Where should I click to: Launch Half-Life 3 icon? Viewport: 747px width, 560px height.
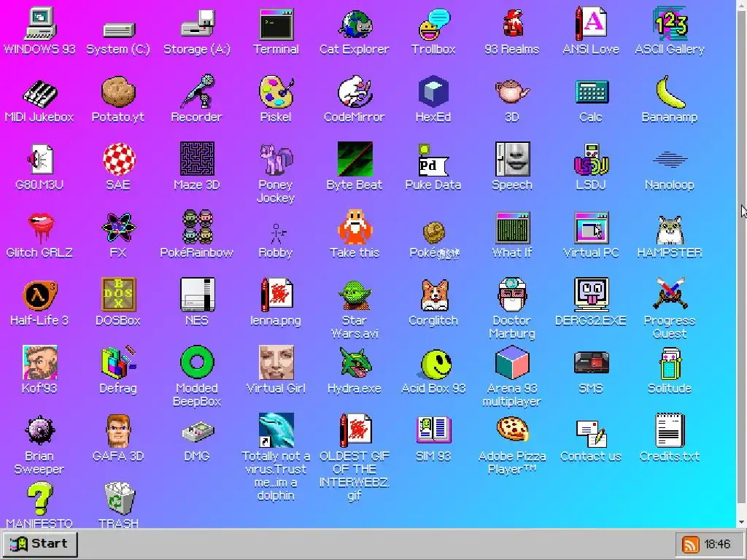[39, 295]
